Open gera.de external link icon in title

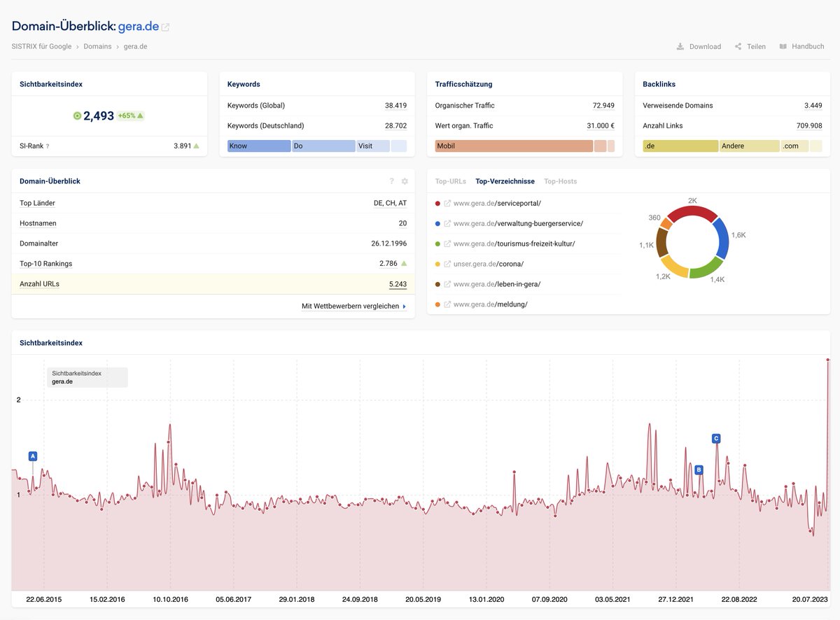point(165,27)
